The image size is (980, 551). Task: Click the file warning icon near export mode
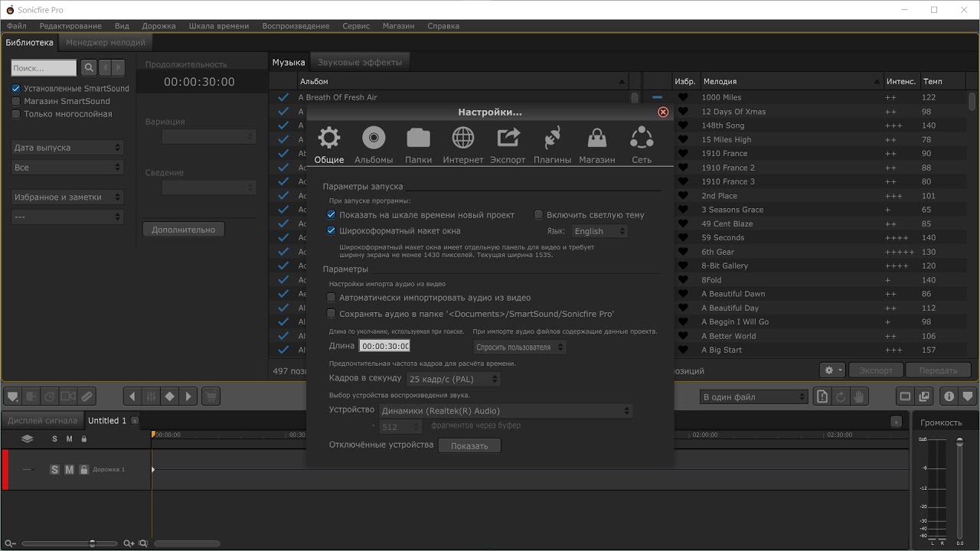pos(822,396)
